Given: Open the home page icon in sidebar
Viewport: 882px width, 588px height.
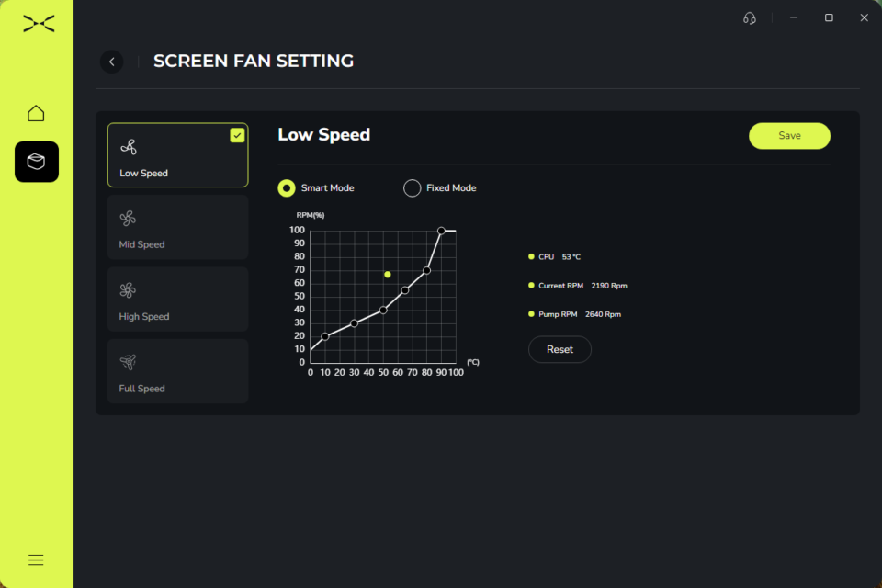Looking at the screenshot, I should (x=36, y=114).
